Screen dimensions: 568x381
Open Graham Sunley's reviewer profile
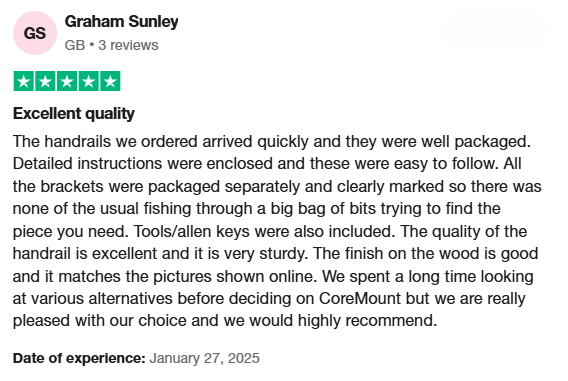click(121, 22)
